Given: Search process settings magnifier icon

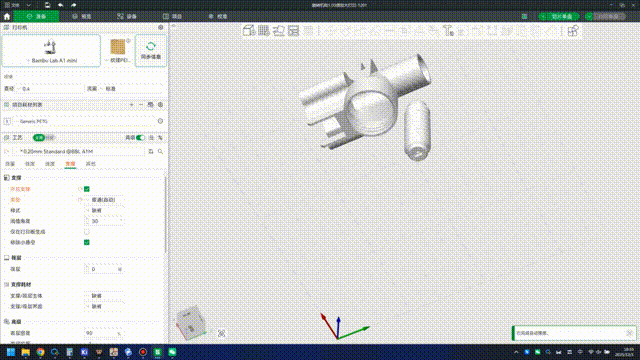Looking at the screenshot, I should click(x=160, y=151).
